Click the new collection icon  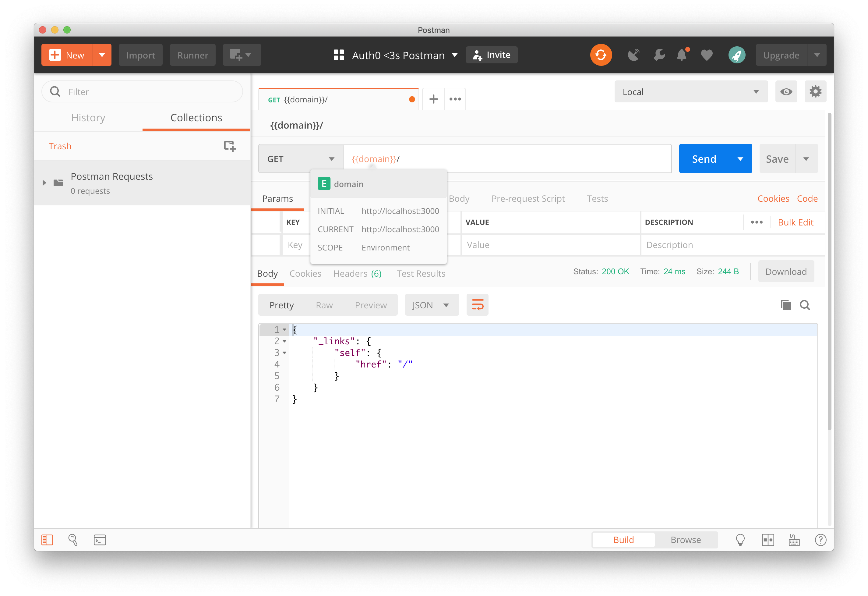point(229,146)
